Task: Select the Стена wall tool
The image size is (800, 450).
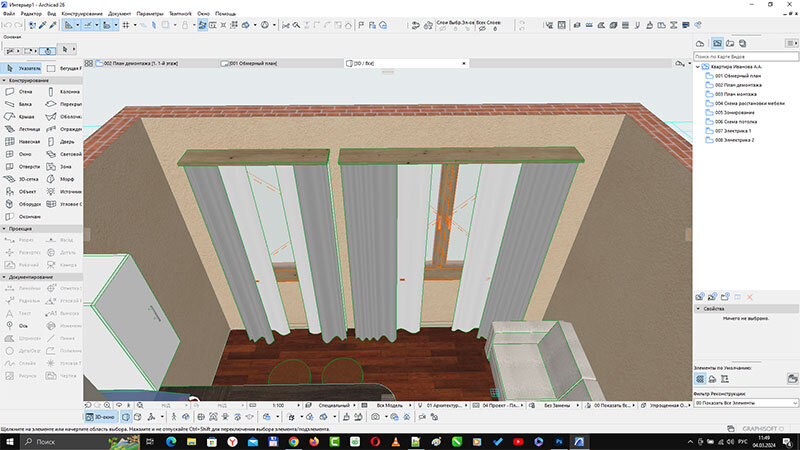Action: [20, 92]
